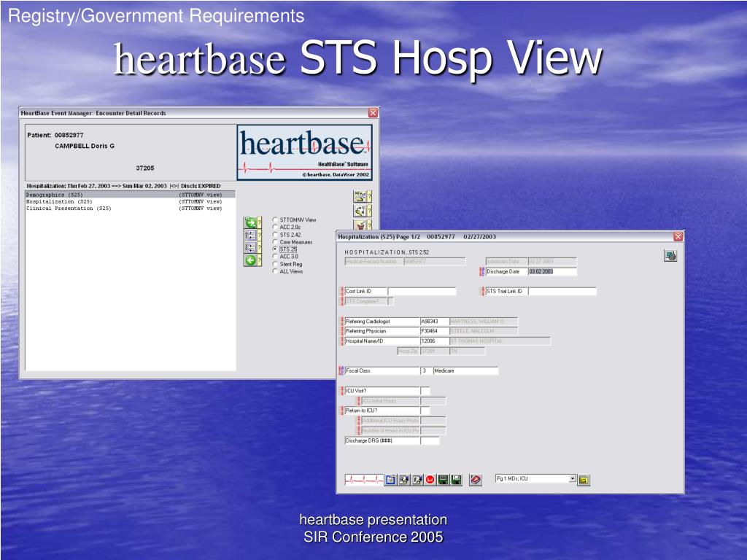Close the Hospitalization (S25) window
This screenshot has height=560, width=747.
678,237
